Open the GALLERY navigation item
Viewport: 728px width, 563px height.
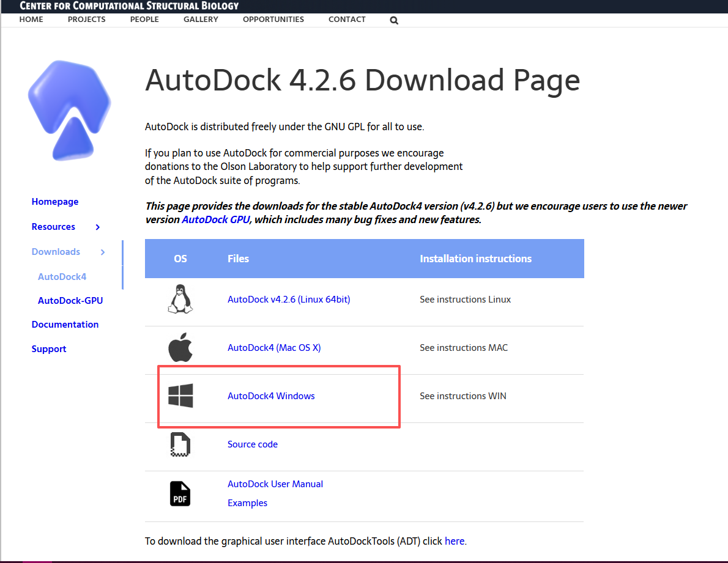201,20
